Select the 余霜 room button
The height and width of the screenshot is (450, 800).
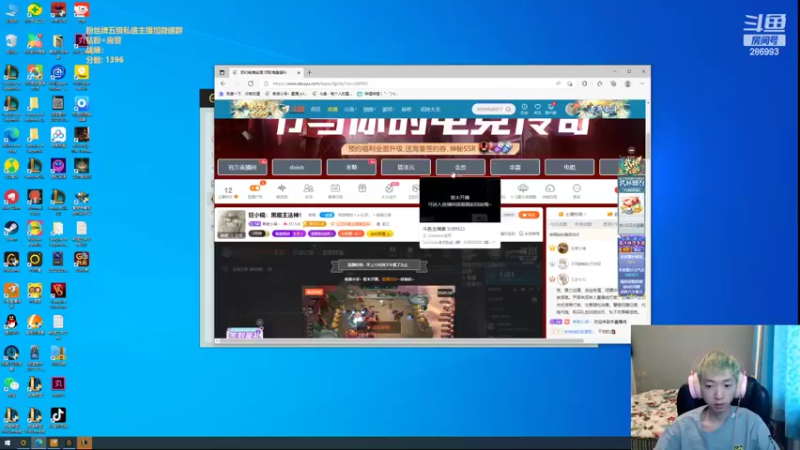pos(515,167)
